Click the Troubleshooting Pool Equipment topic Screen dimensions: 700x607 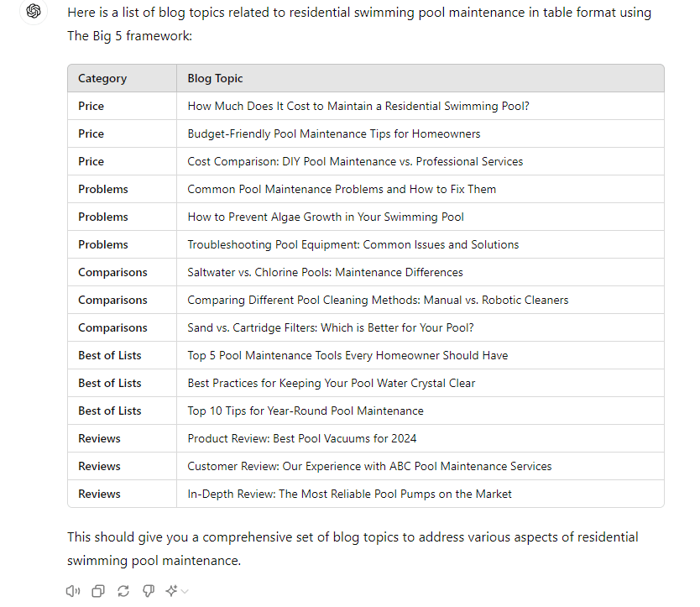[x=353, y=244]
